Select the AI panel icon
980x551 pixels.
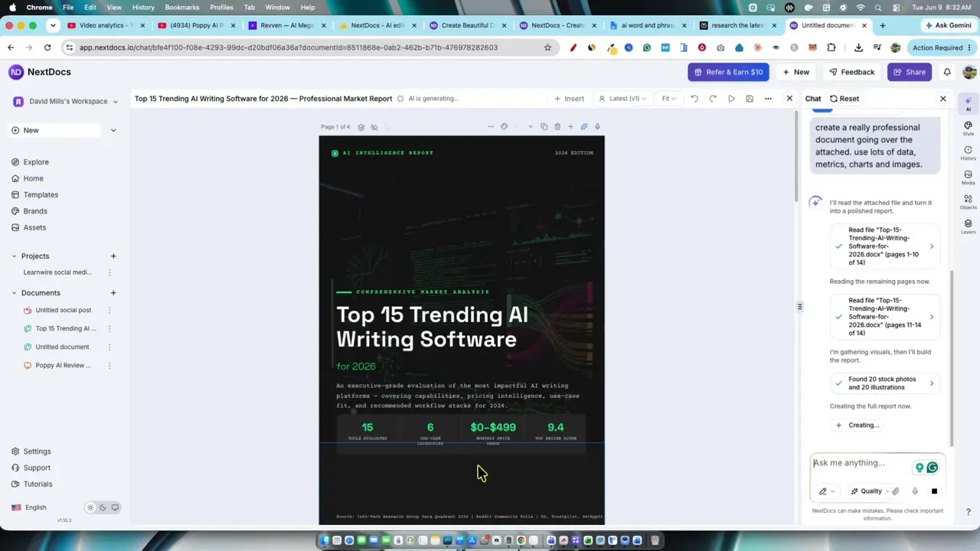pyautogui.click(x=968, y=104)
